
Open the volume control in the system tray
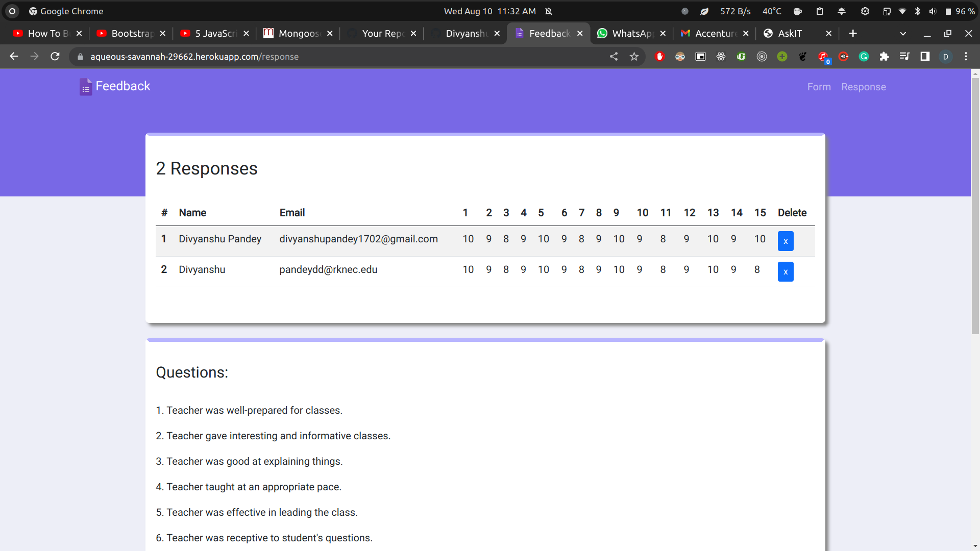933,11
